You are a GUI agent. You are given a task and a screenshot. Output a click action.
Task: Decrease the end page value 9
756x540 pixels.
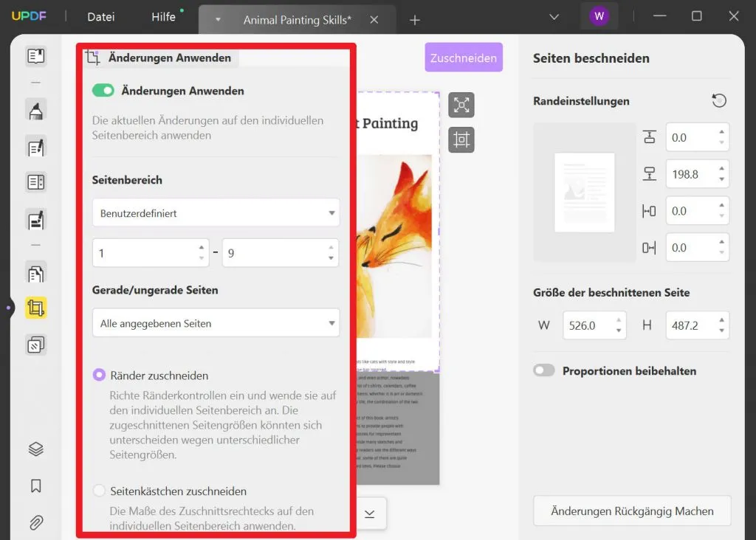pos(331,258)
